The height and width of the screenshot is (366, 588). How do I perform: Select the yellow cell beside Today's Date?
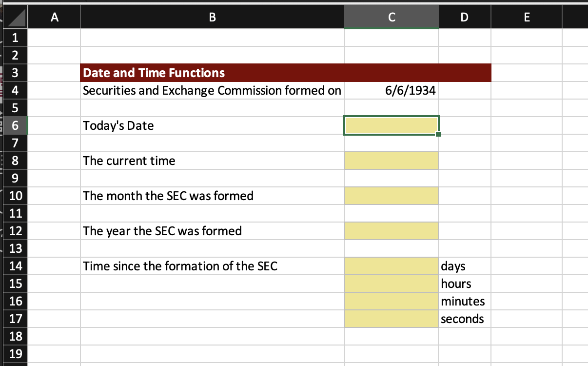391,125
